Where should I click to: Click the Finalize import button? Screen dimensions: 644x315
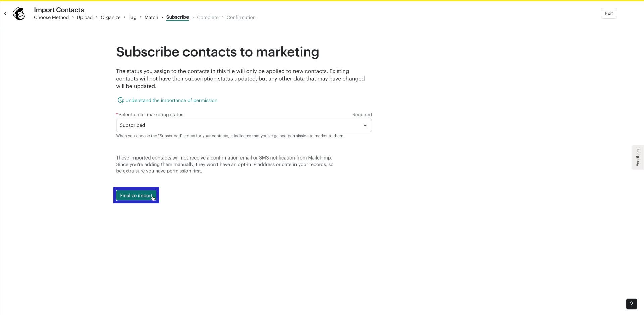click(136, 195)
